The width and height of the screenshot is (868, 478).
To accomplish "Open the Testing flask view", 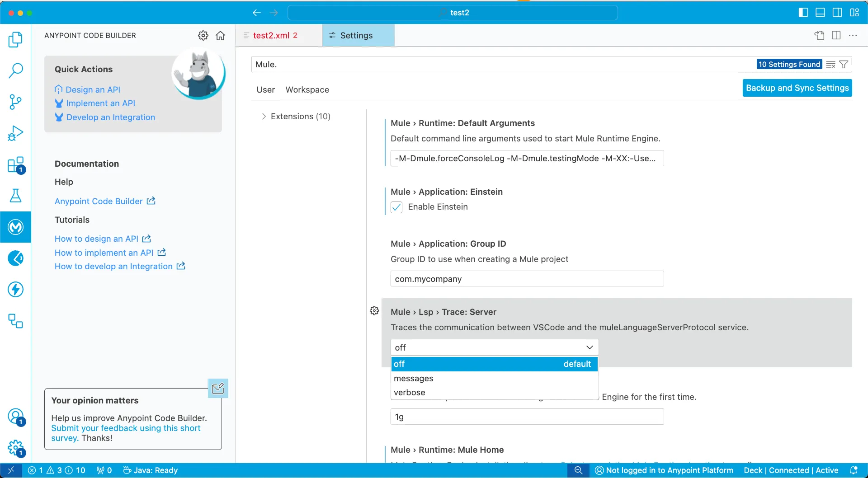I will point(15,196).
